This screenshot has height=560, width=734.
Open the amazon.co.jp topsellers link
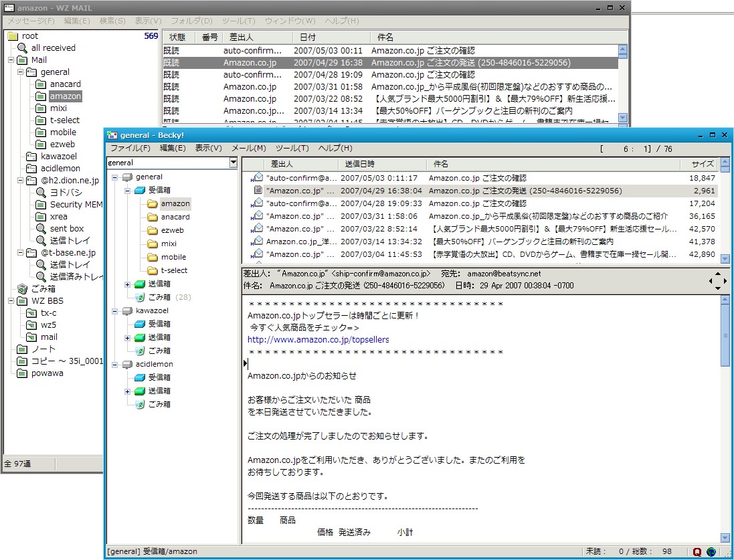[x=318, y=340]
